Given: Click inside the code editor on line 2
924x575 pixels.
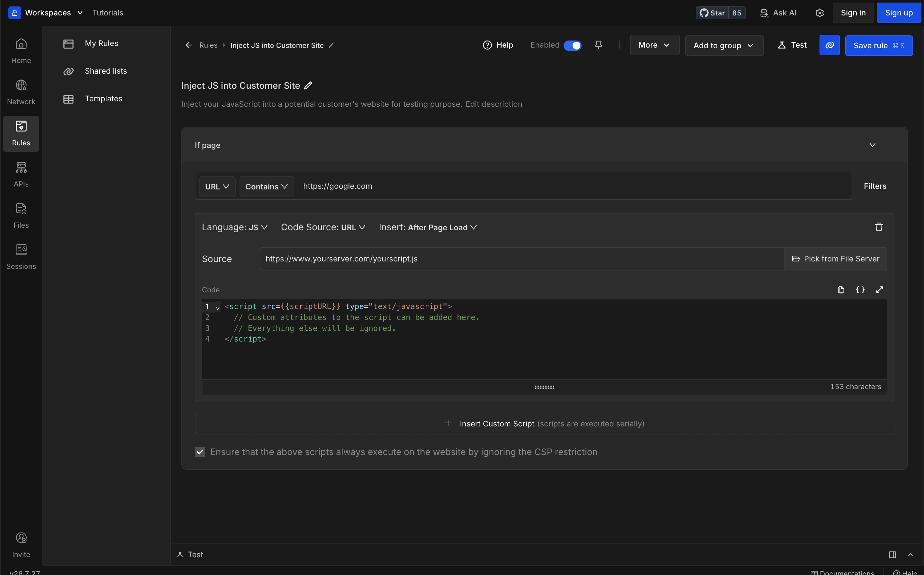Looking at the screenshot, I should pyautogui.click(x=357, y=317).
